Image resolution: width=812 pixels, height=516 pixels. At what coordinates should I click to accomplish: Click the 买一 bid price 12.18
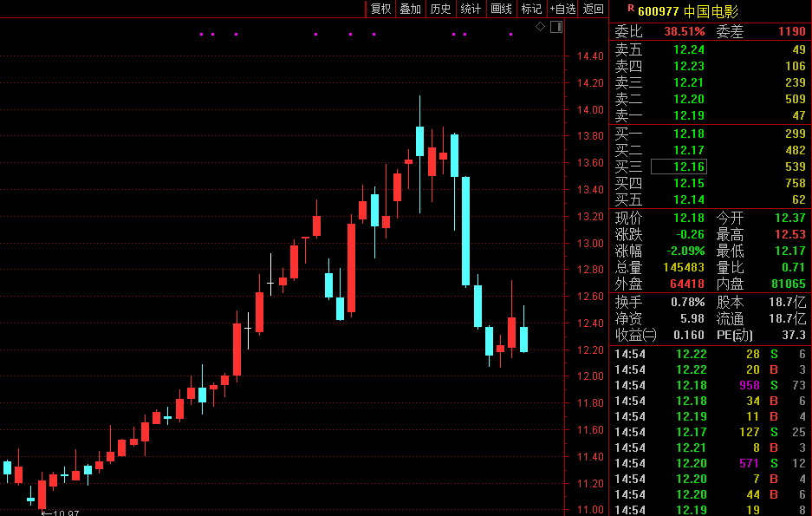pyautogui.click(x=689, y=134)
